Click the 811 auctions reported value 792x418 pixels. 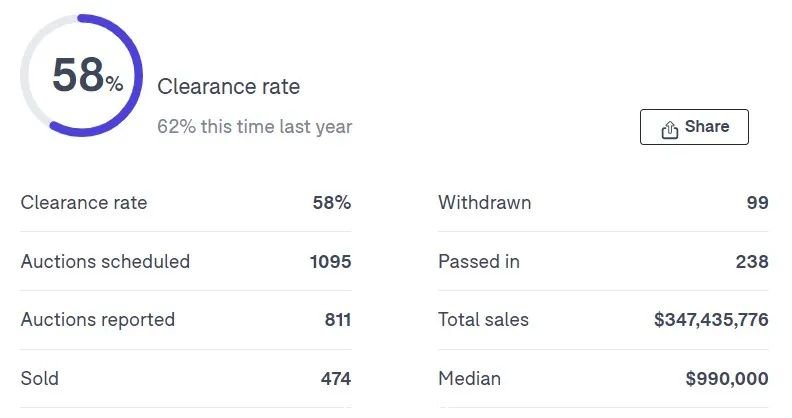coord(338,320)
